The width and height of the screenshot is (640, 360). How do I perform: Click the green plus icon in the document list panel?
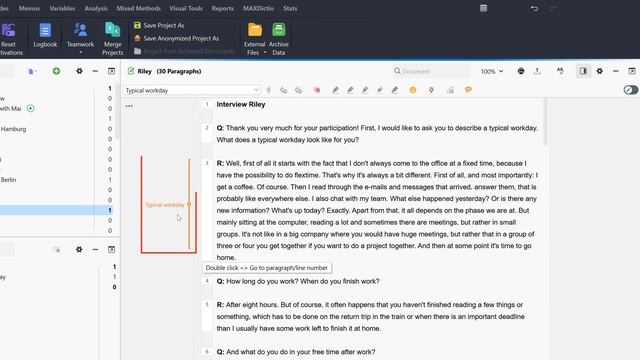(56, 71)
